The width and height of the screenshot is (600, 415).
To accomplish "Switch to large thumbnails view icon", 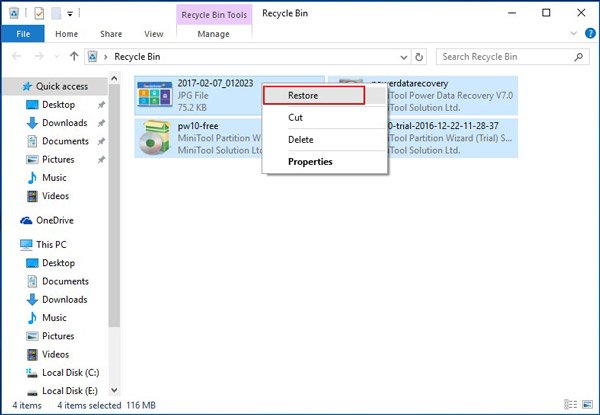I will (588, 404).
